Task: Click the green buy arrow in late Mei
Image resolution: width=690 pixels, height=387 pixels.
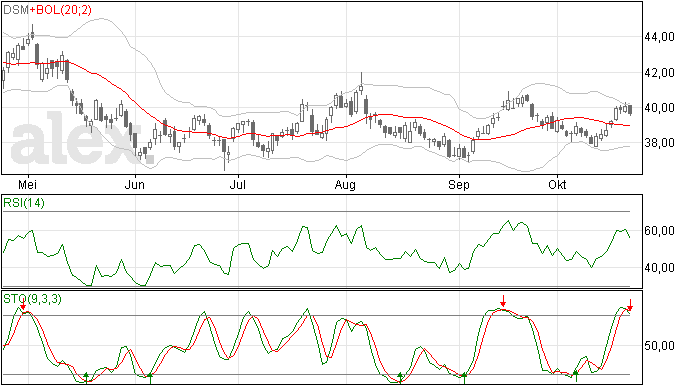Action: 86,377
